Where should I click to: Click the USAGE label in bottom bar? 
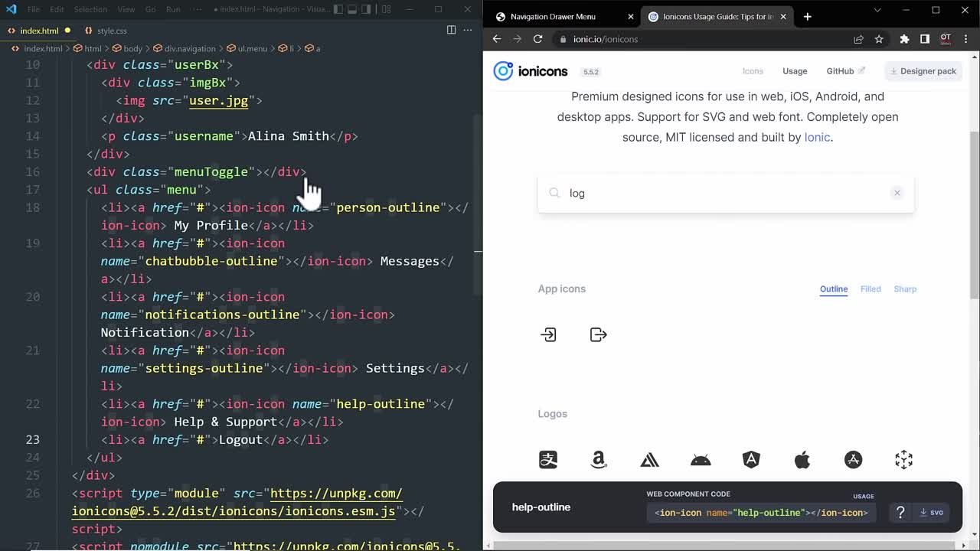pyautogui.click(x=864, y=496)
